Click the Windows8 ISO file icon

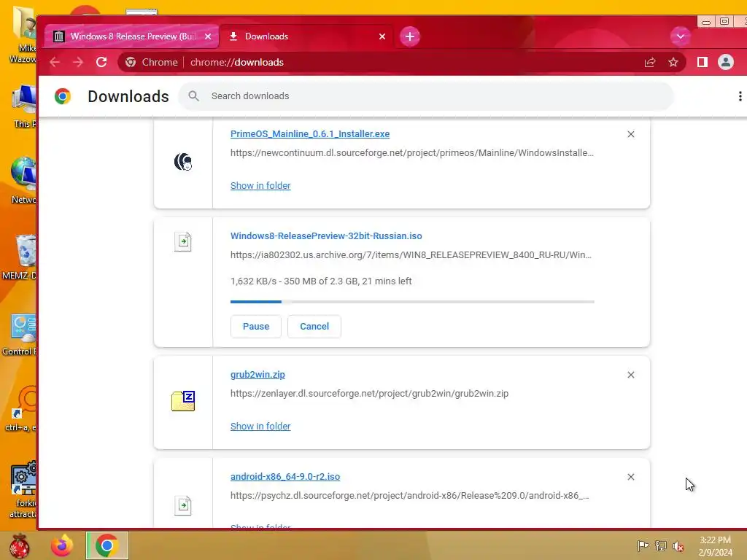(183, 241)
